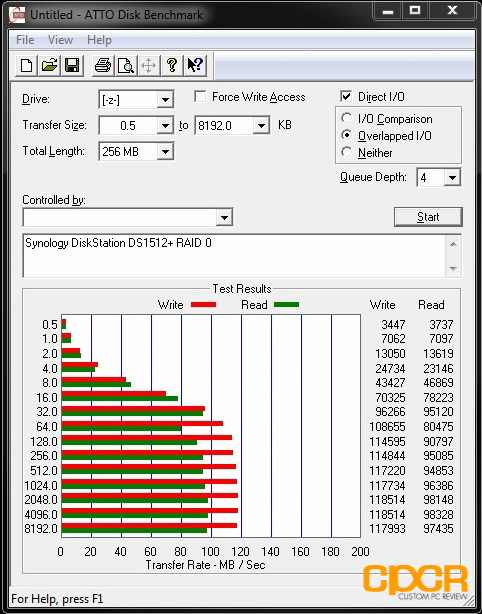Viewport: 482px width, 614px height.
Task: Expand the Total Length dropdown (256 MB)
Action: 165,152
